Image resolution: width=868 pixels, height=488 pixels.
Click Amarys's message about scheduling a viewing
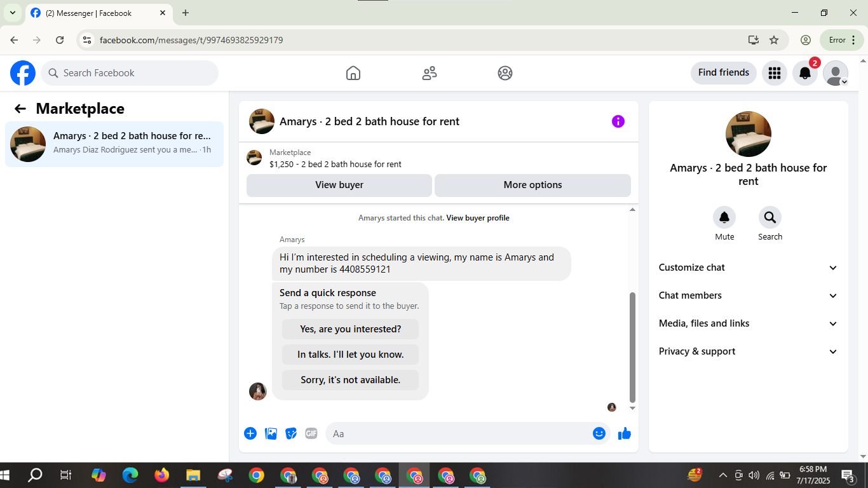[x=421, y=264]
